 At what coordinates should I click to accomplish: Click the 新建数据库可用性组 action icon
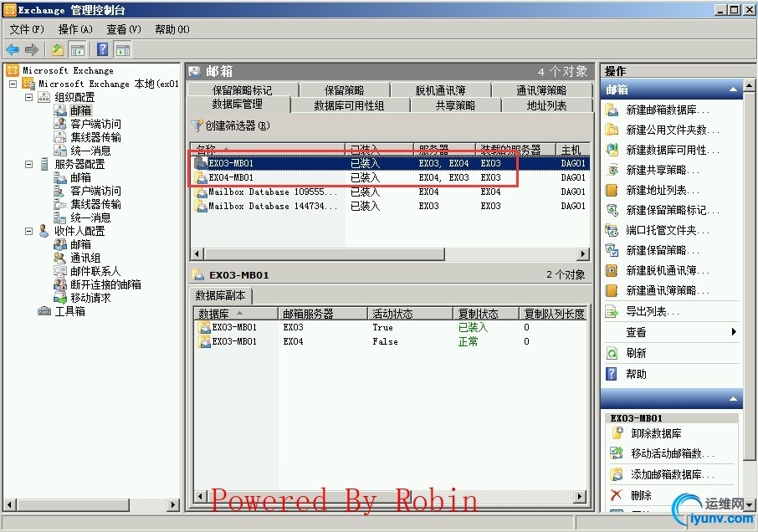click(612, 151)
